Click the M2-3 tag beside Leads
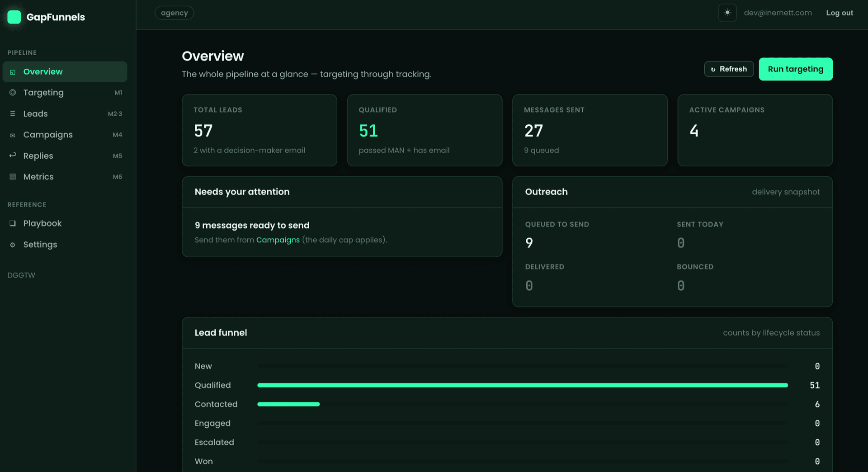 coord(115,114)
